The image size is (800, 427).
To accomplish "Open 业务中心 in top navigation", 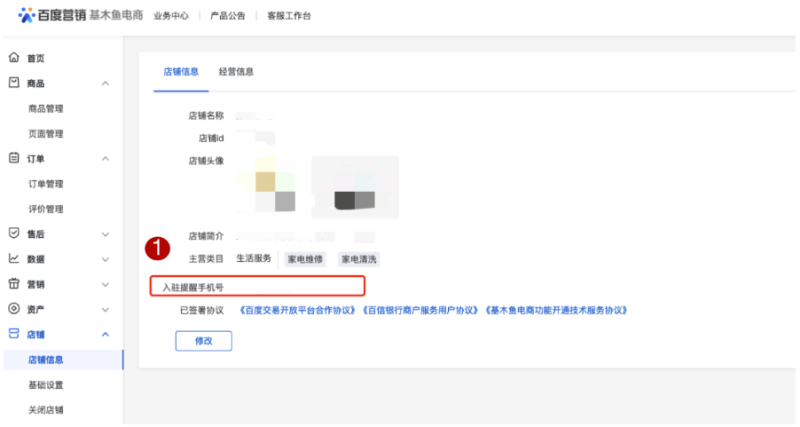I will click(x=171, y=16).
